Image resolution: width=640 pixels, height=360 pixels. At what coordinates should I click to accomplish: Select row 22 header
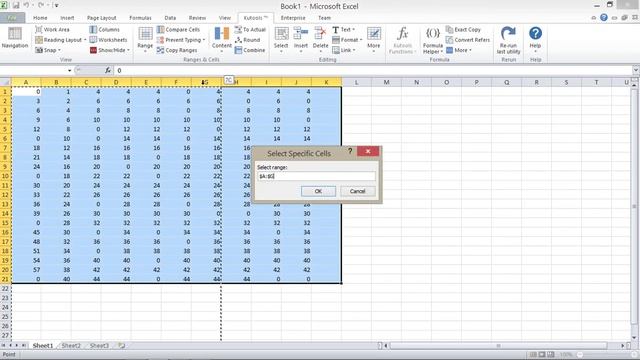pos(5,289)
